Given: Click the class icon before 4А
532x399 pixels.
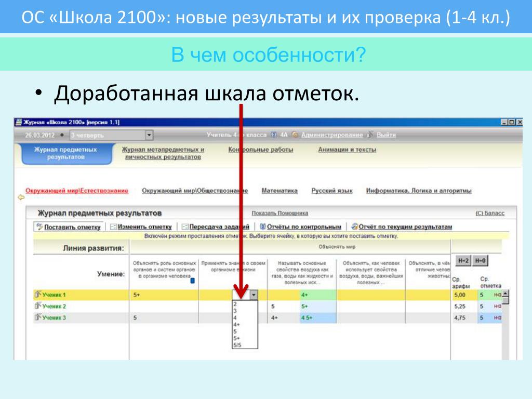Looking at the screenshot, I should pos(273,135).
